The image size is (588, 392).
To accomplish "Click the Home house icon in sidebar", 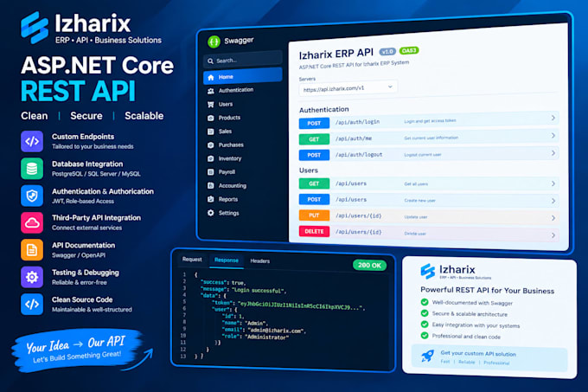I will pyautogui.click(x=211, y=77).
